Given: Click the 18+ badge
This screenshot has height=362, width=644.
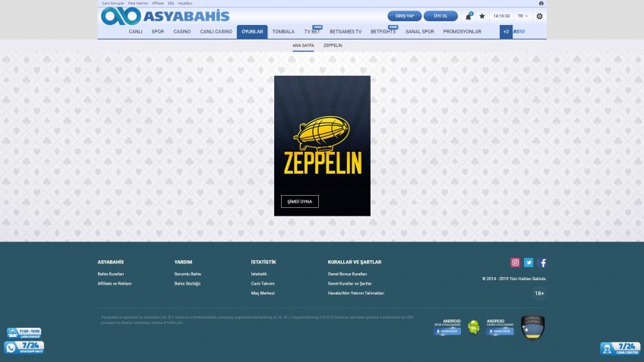Looking at the screenshot, I should pyautogui.click(x=539, y=294).
